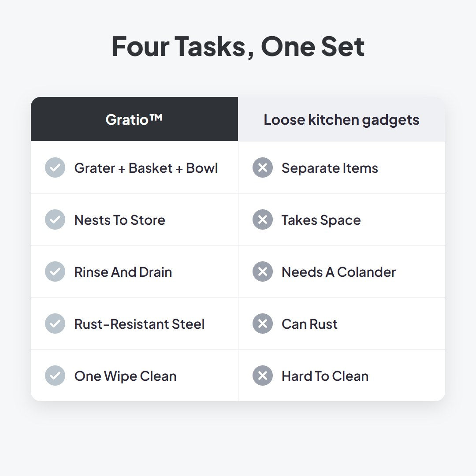The image size is (476, 476).
Task: Click the X icon beside Hard To Clean
Action: click(x=263, y=376)
